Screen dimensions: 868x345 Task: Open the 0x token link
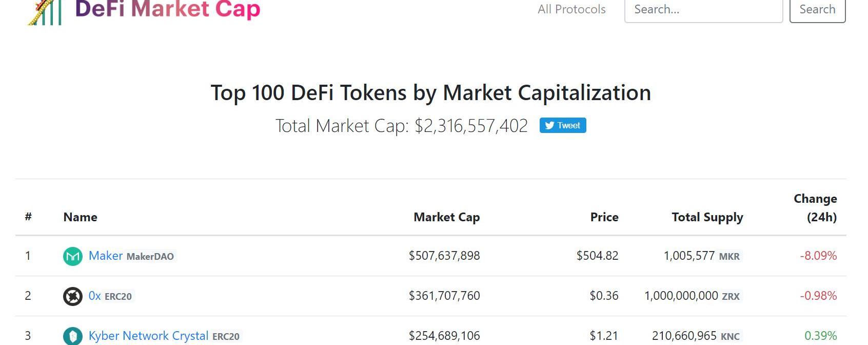click(x=95, y=296)
